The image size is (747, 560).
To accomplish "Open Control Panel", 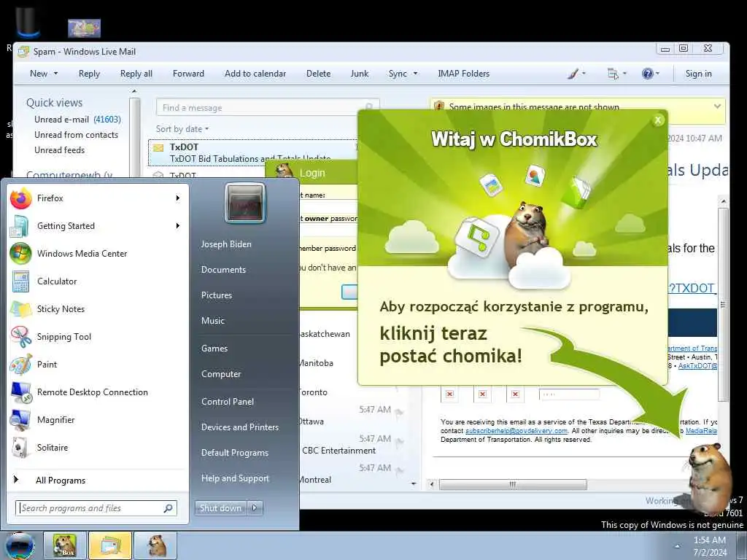I will click(228, 402).
